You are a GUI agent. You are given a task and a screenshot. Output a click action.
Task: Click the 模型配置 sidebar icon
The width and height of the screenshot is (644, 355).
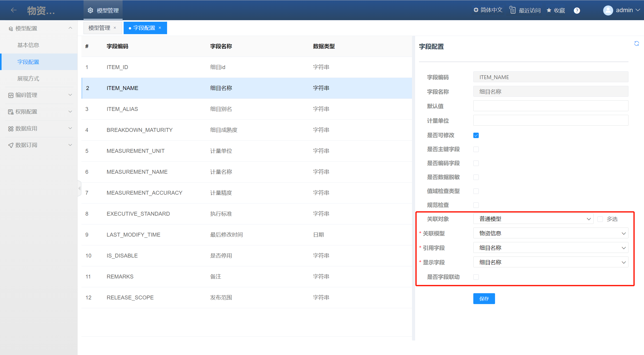pyautogui.click(x=11, y=28)
